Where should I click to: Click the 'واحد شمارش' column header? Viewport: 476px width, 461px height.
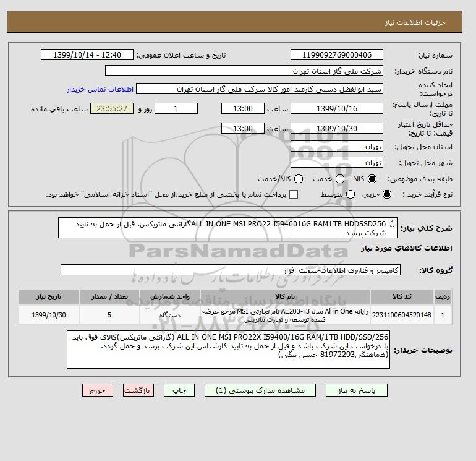[x=170, y=296]
